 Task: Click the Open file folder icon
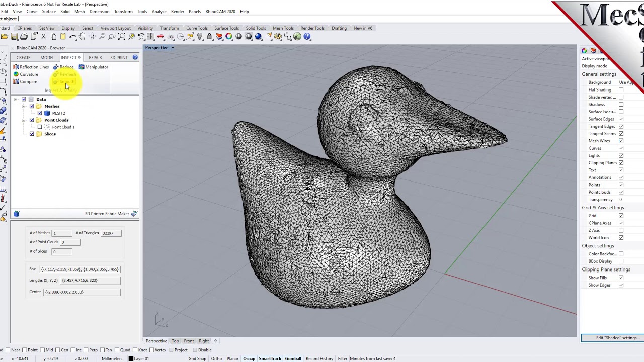point(5,36)
